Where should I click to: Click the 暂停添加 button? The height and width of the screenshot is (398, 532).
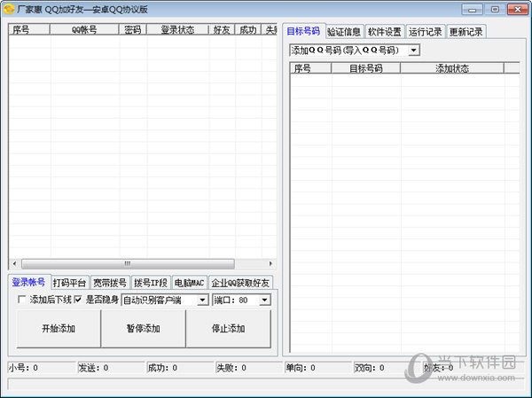143,329
